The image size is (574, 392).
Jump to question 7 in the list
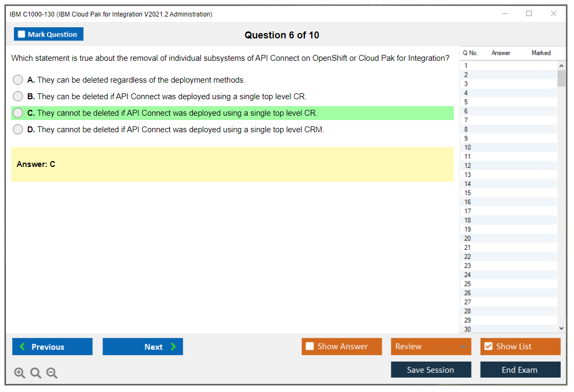pyautogui.click(x=466, y=120)
